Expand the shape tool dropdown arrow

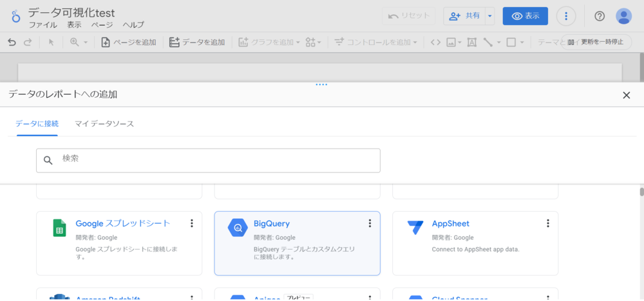pos(522,42)
